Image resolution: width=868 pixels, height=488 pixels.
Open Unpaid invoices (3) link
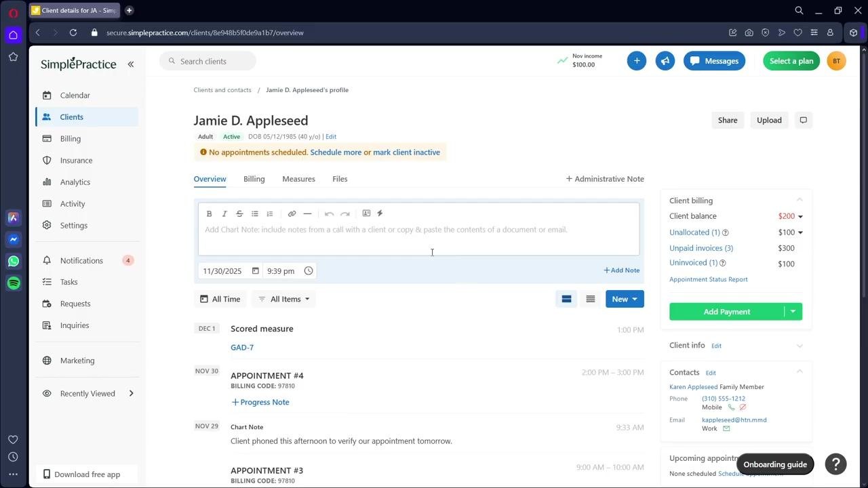coord(701,248)
